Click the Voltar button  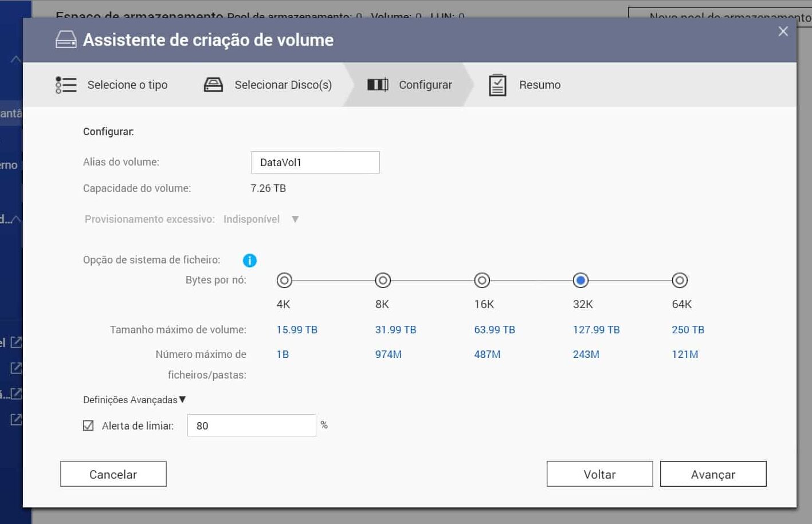pyautogui.click(x=599, y=474)
